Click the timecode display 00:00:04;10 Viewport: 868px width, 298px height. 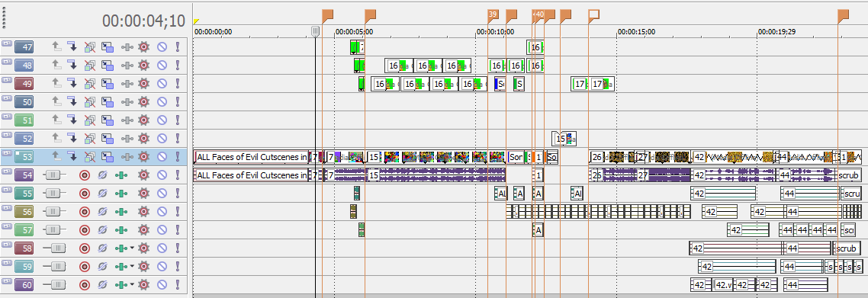tap(143, 21)
